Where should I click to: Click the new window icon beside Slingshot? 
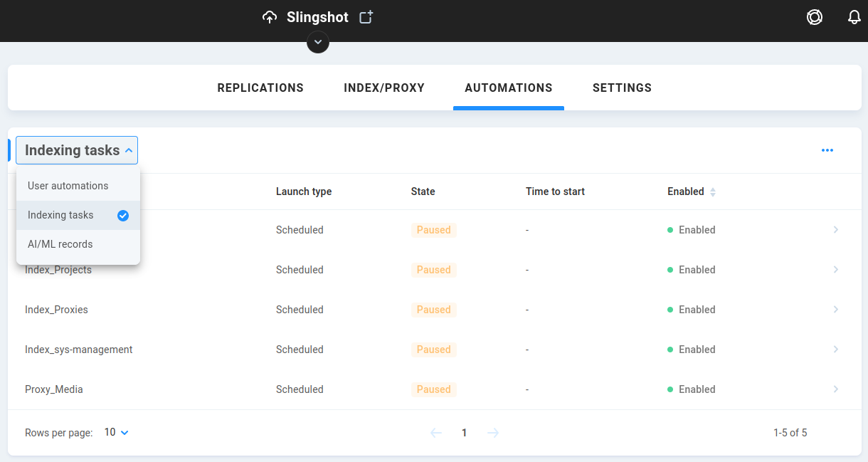click(x=366, y=17)
